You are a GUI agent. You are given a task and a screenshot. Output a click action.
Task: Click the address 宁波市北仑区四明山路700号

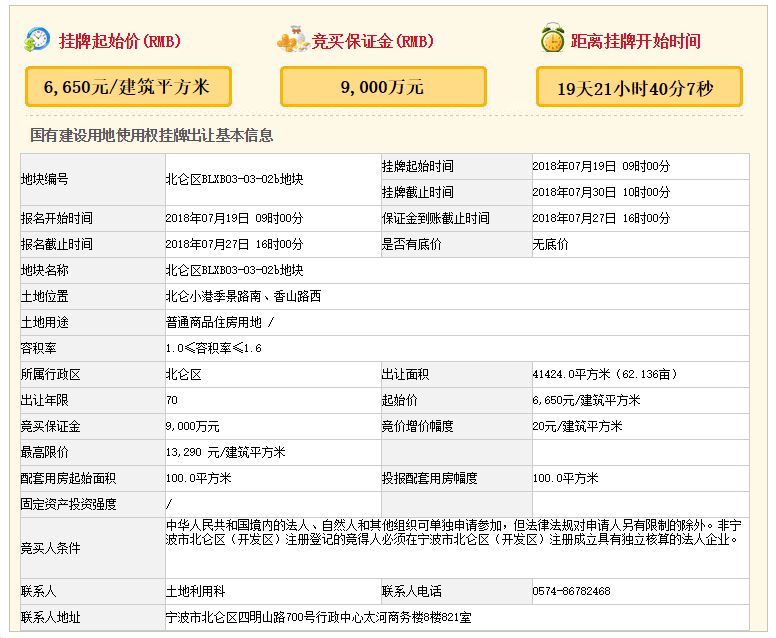tap(319, 617)
